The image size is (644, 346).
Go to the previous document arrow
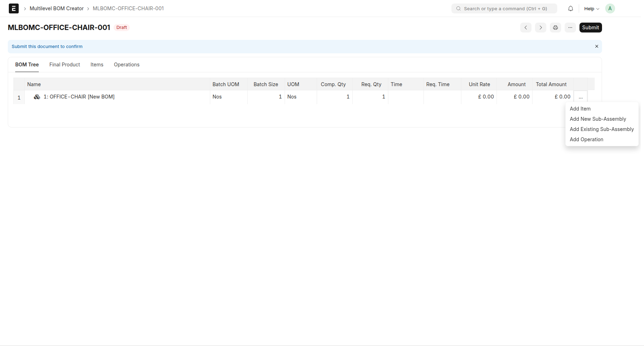[x=525, y=28]
